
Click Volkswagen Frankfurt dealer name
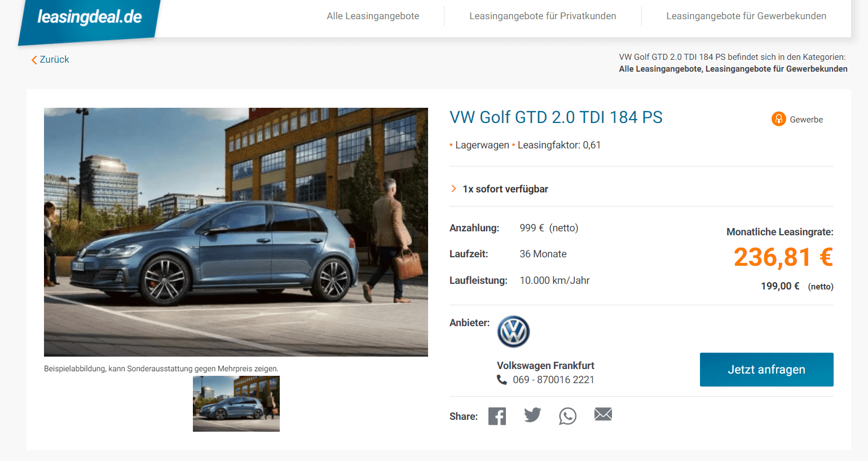(x=545, y=366)
